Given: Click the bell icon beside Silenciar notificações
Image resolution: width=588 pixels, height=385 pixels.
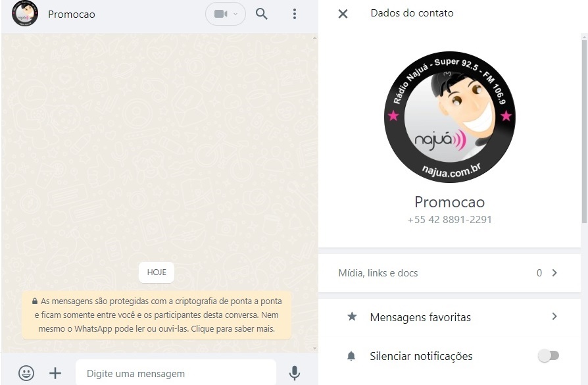Looking at the screenshot, I should [352, 356].
